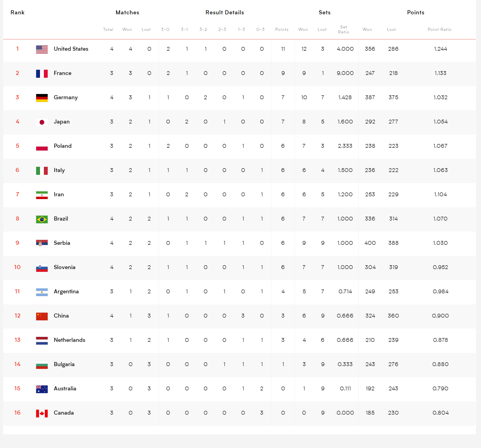
Task: Click the United States flag icon
Action: (x=42, y=49)
